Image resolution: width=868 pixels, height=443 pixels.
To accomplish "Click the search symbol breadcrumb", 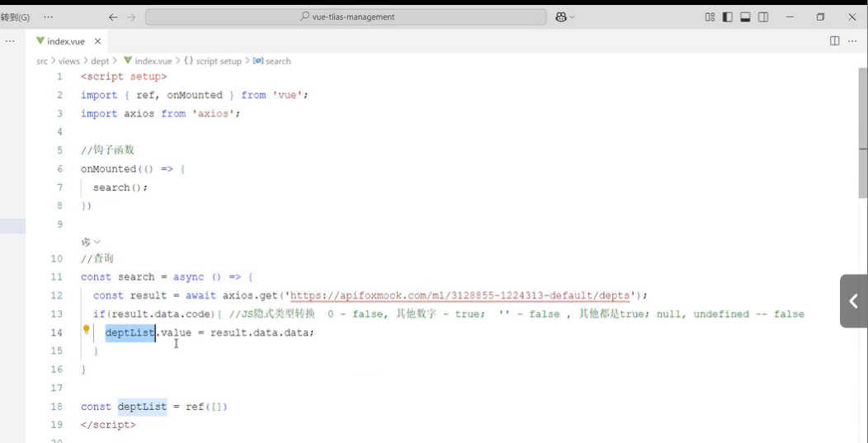I will click(271, 61).
